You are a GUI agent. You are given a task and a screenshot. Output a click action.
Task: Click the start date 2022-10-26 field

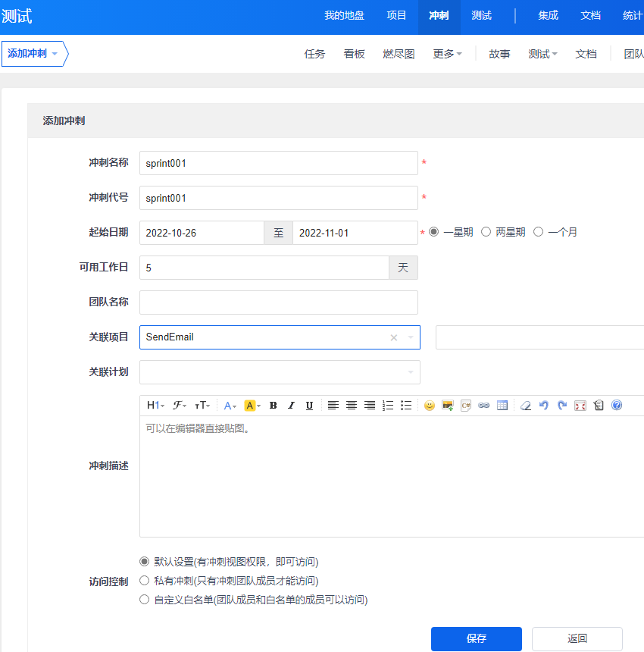point(202,233)
